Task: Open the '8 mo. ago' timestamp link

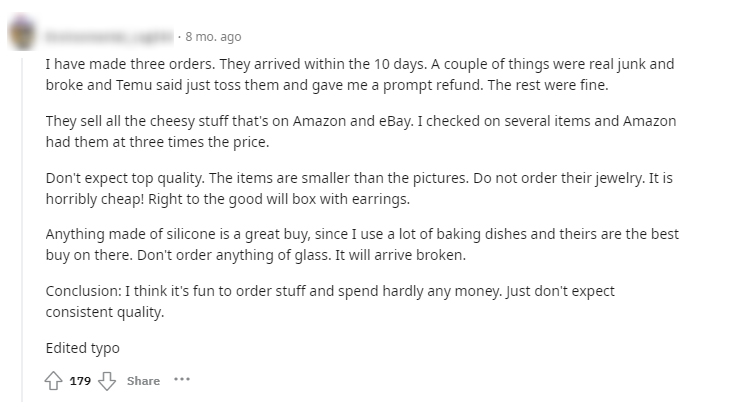Action: [x=212, y=37]
